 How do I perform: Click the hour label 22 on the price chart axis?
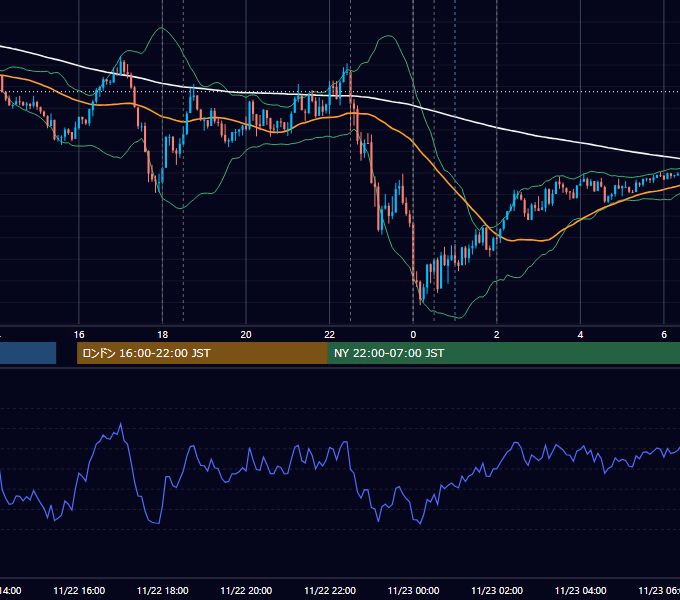330,335
